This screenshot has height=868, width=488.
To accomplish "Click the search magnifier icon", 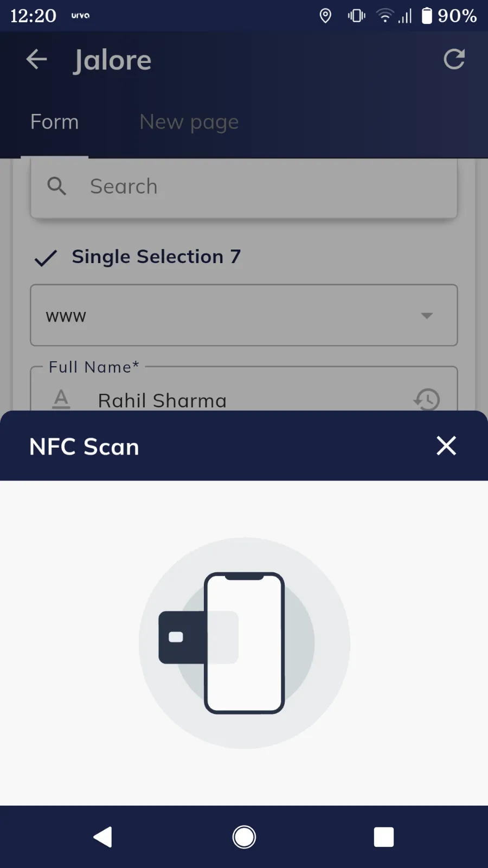I will pyautogui.click(x=56, y=186).
